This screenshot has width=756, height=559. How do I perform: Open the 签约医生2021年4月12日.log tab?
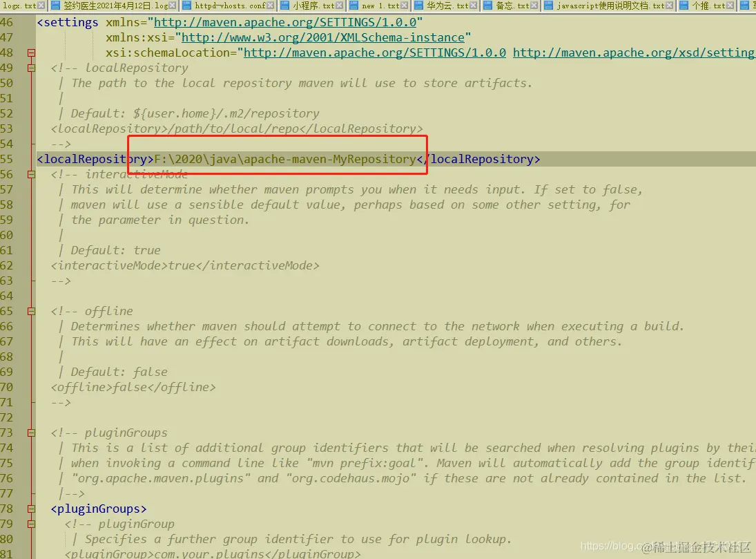(113, 6)
